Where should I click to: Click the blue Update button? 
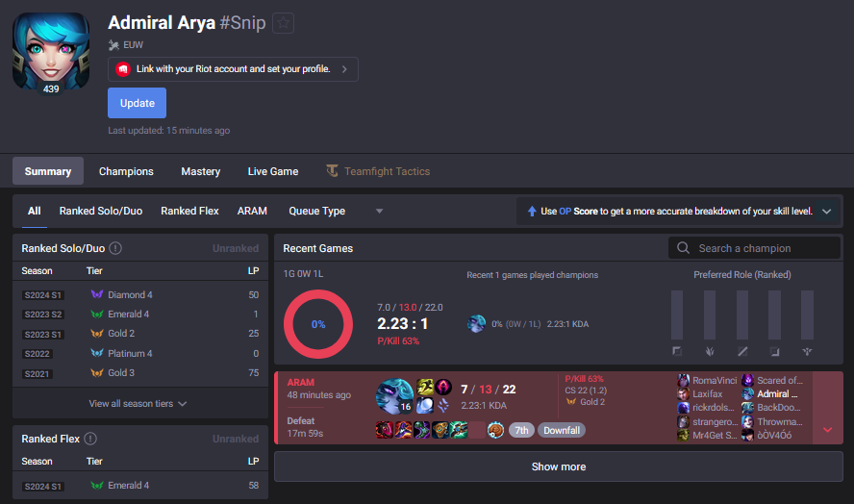click(137, 103)
